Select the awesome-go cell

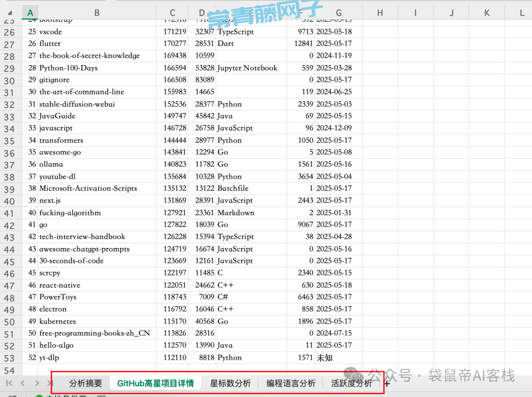pos(97,152)
